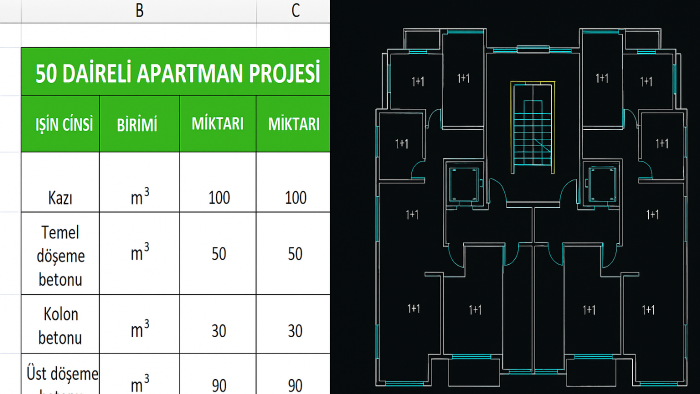Select top-right 1+1 apartment label
The width and height of the screenshot is (700, 394).
[x=646, y=81]
